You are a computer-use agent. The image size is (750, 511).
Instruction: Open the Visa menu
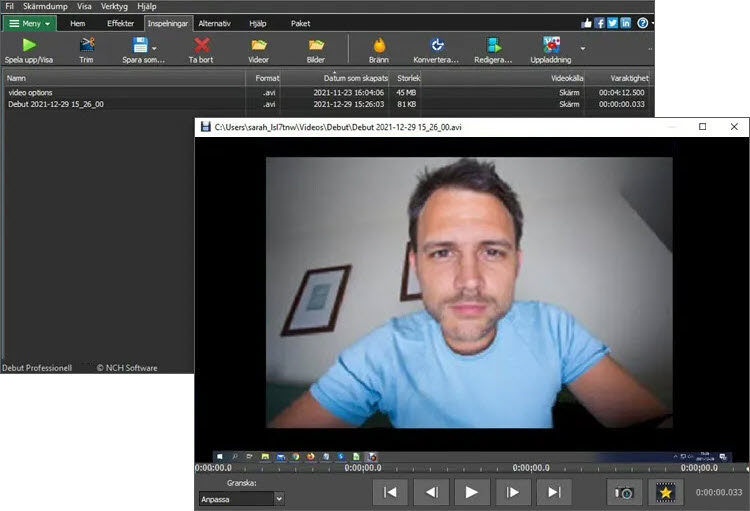click(x=84, y=6)
